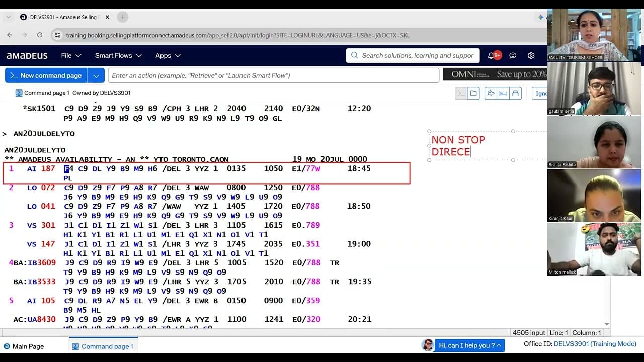This screenshot has height=362, width=644.
Task: Expand the New command page dropdown arrow
Action: [x=96, y=75]
